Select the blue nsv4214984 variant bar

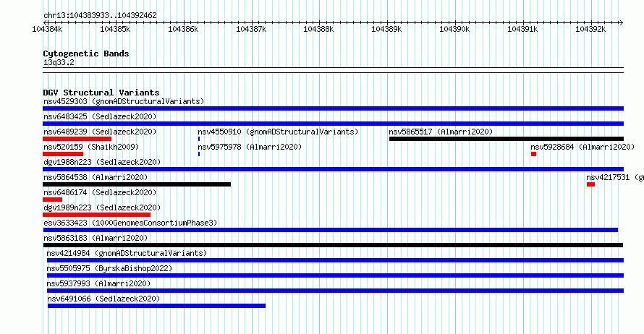pyautogui.click(x=335, y=260)
